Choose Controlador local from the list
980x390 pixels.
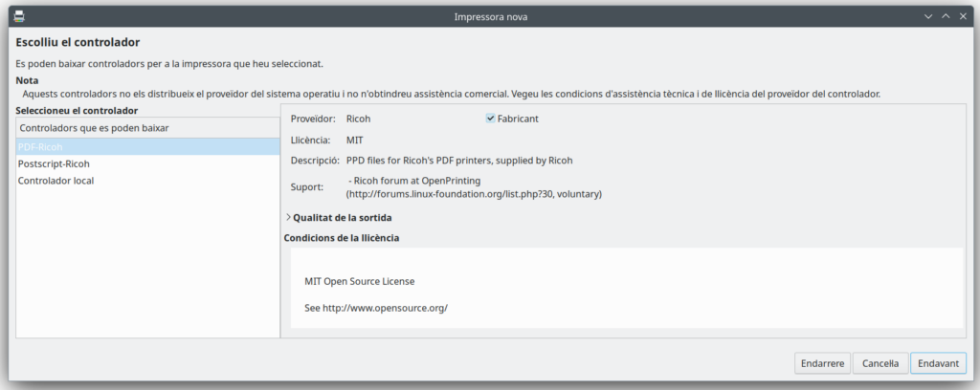coord(56,181)
